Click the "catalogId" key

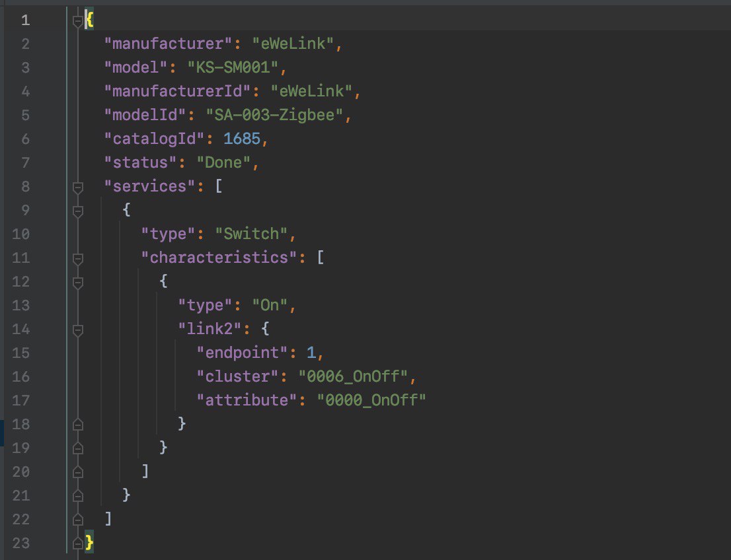[x=154, y=139]
